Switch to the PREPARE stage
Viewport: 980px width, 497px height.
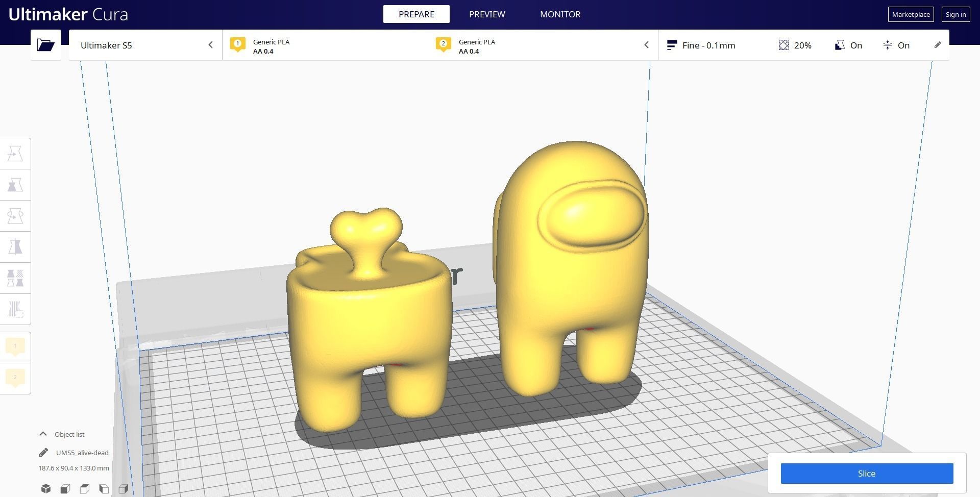(x=416, y=14)
